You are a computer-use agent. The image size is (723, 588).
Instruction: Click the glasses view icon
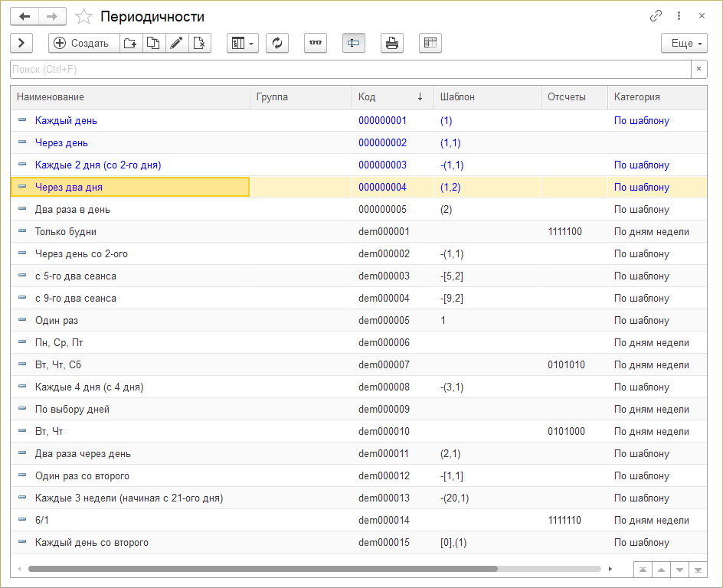point(315,43)
